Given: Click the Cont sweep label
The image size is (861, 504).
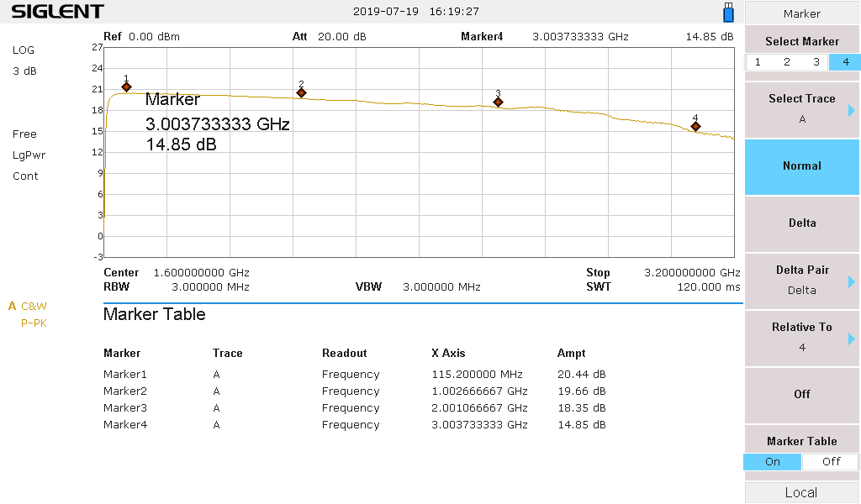Looking at the screenshot, I should 25,176.
